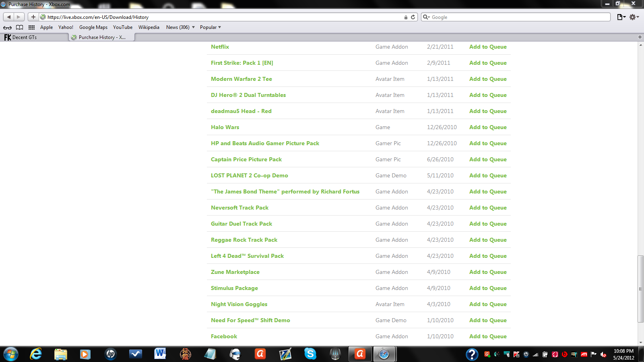This screenshot has height=362, width=644.
Task: Add DJ Hero 2 Dual Turntables to queue
Action: click(488, 95)
